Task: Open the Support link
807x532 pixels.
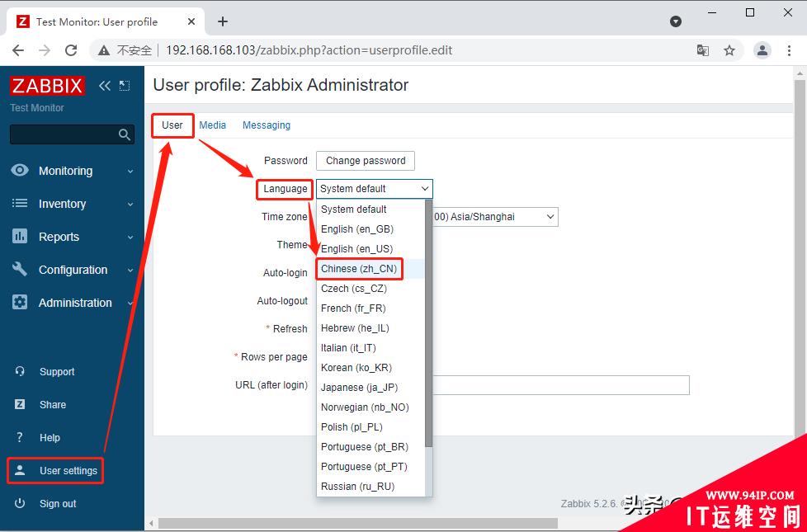Action: pos(57,371)
